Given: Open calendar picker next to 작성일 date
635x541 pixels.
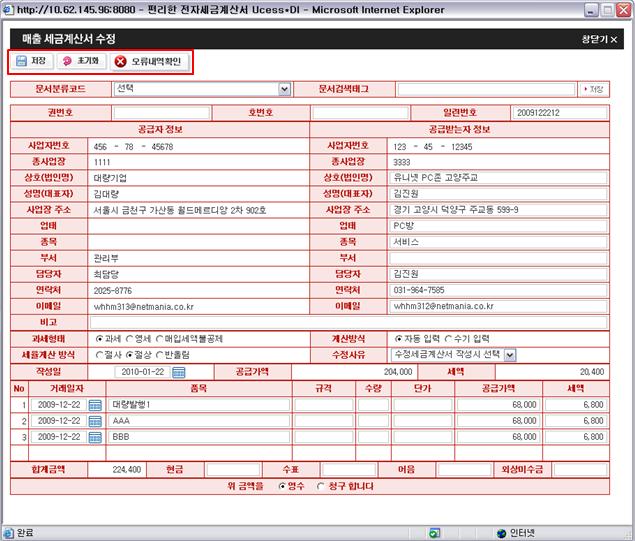Looking at the screenshot, I should point(179,372).
